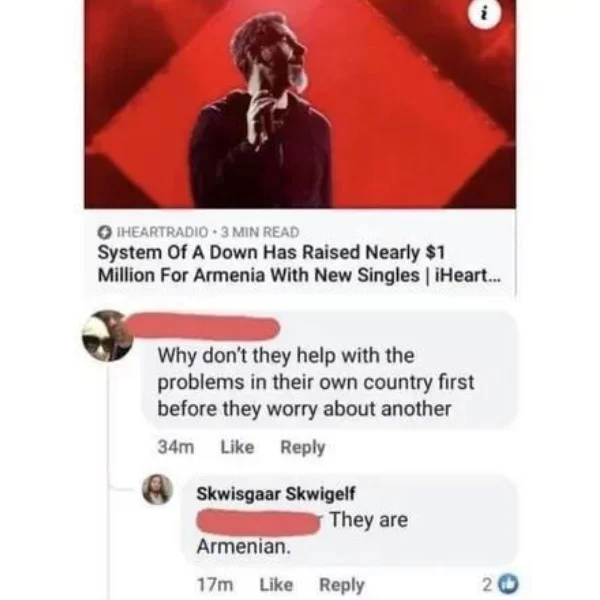This screenshot has width=600, height=600.
Task: Open the reaction count number 2
Action: click(x=488, y=585)
